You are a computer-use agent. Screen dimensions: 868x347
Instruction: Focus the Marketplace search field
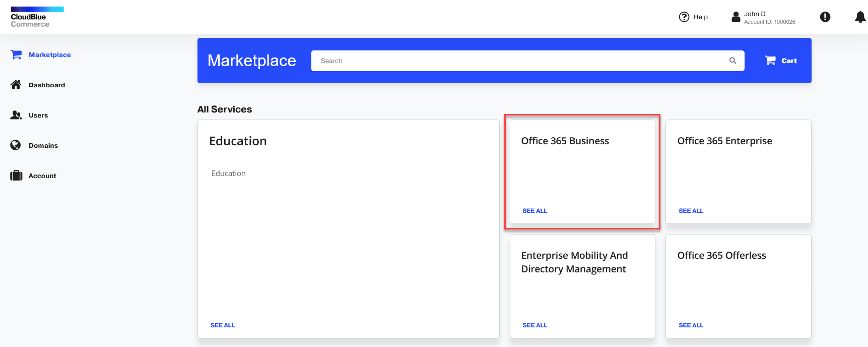[527, 61]
